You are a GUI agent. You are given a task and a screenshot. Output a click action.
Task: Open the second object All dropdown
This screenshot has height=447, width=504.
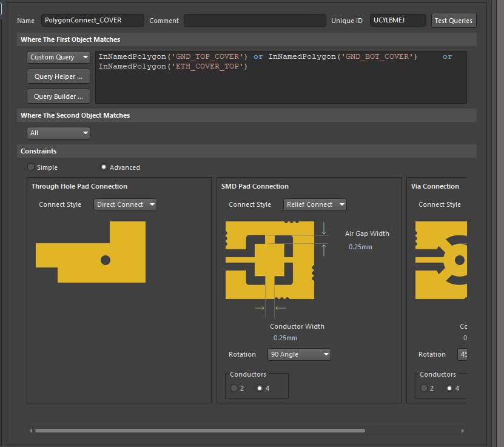click(x=58, y=133)
